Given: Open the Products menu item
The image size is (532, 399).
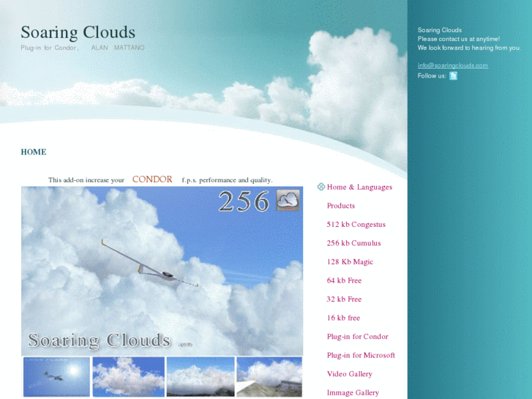Looking at the screenshot, I should point(341,206).
